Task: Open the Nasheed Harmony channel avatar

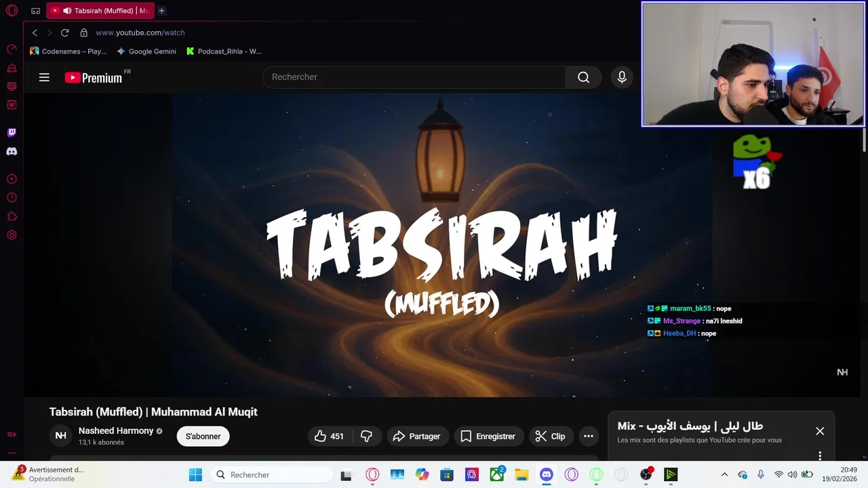Action: (60, 436)
